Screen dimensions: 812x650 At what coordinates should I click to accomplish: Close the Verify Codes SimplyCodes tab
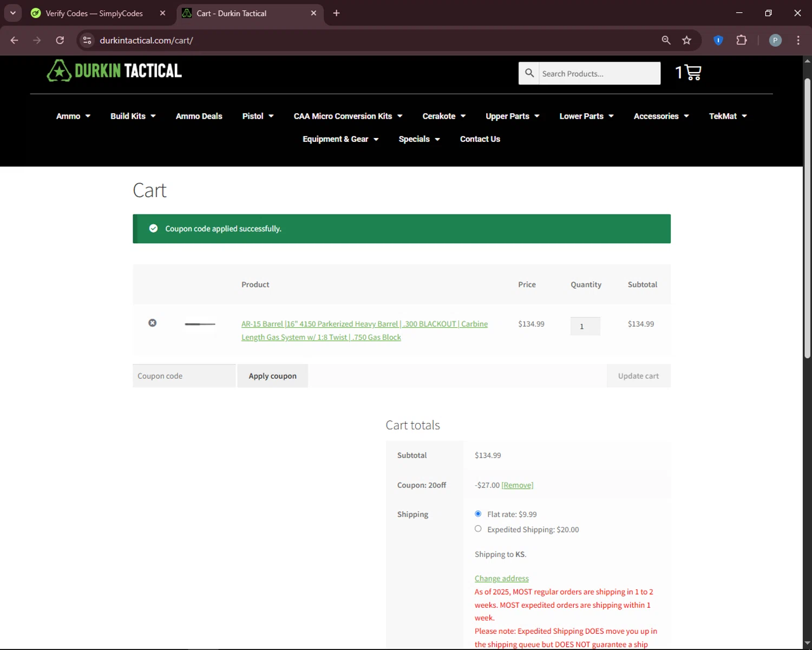(162, 13)
